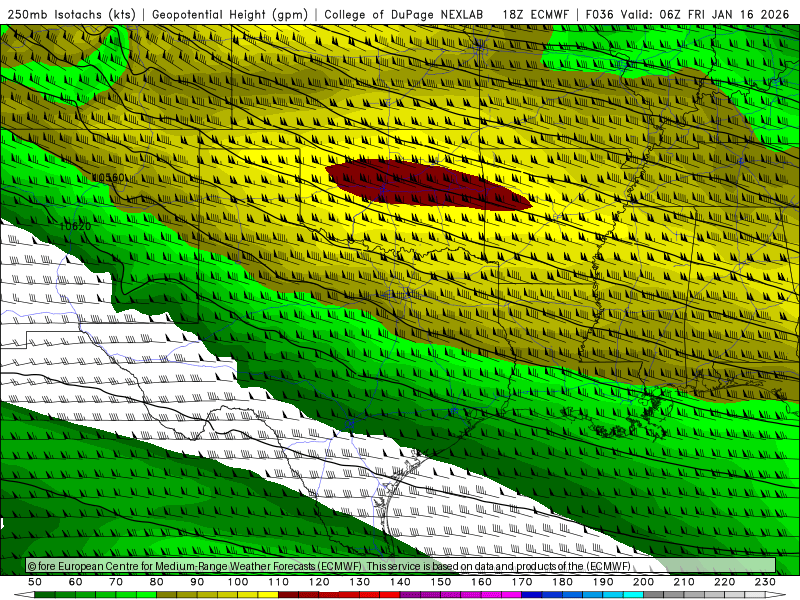This screenshot has width=800, height=600.
Task: Click the 80 label on the color scale
Action: pos(157,582)
